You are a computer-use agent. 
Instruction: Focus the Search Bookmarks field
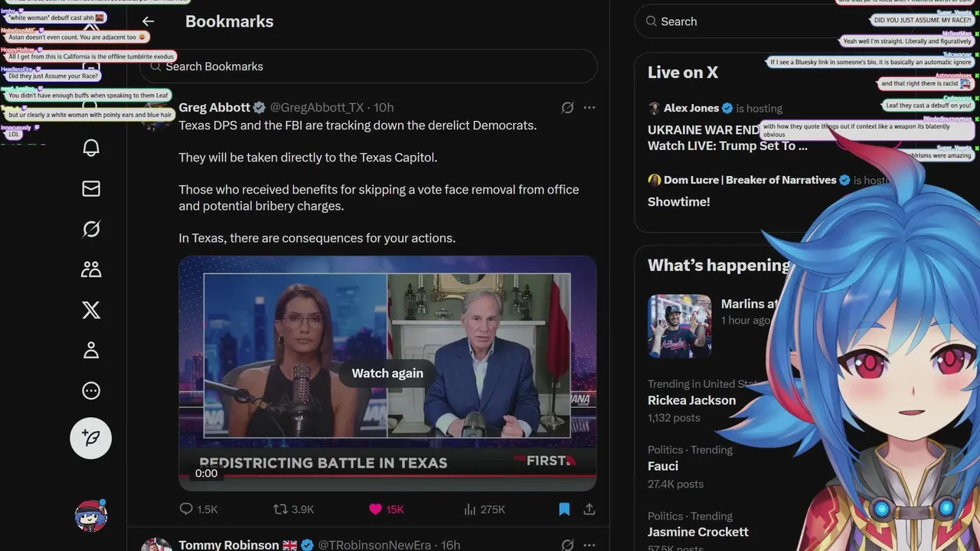(368, 67)
